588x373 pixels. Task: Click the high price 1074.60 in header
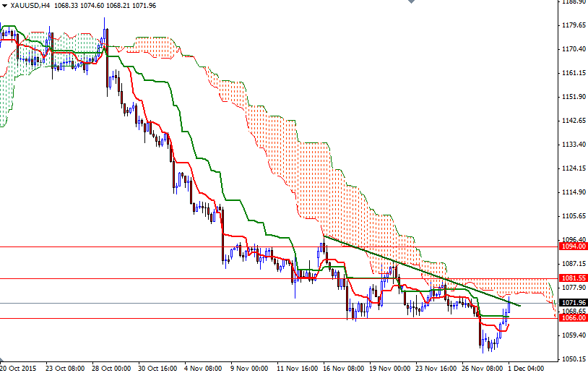[92, 6]
